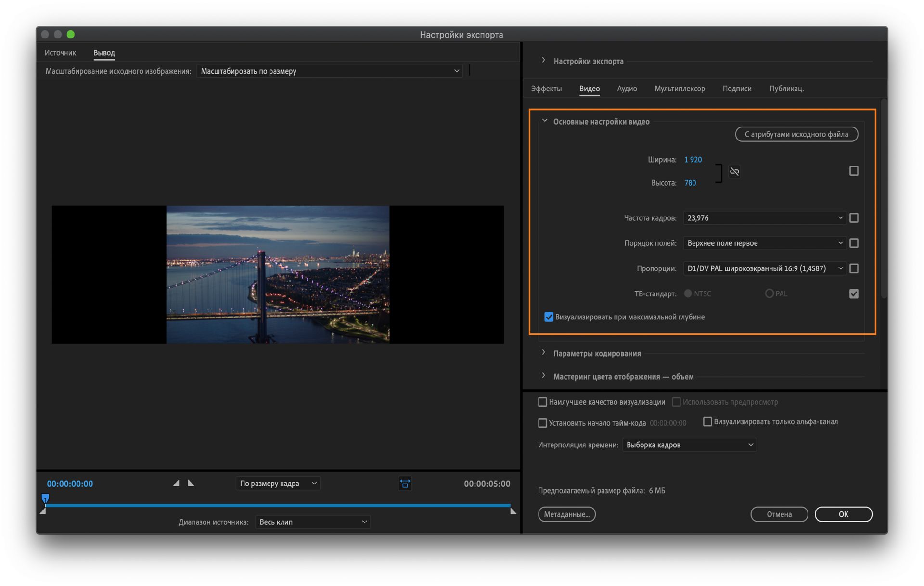Viewport: 924px width, 586px height.
Task: Disable Визуализировать при максимальной глубине checkbox
Action: [549, 317]
